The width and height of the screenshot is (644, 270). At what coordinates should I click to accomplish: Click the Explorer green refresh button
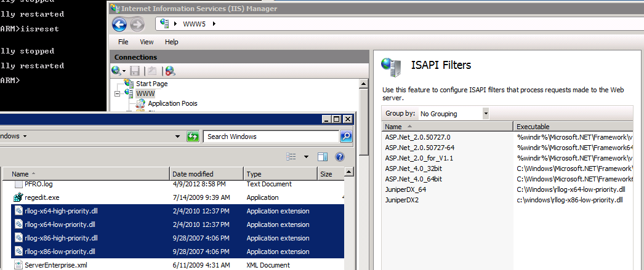(193, 137)
